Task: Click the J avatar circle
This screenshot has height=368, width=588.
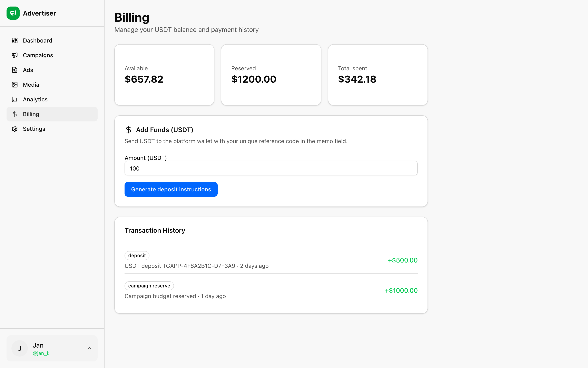Action: click(19, 349)
